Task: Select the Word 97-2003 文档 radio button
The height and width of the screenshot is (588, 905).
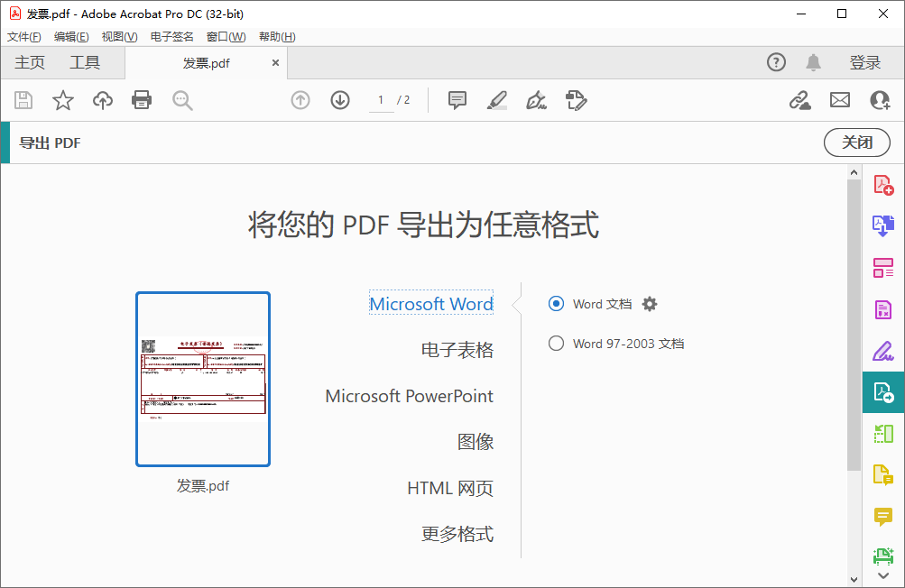Action: 557,344
